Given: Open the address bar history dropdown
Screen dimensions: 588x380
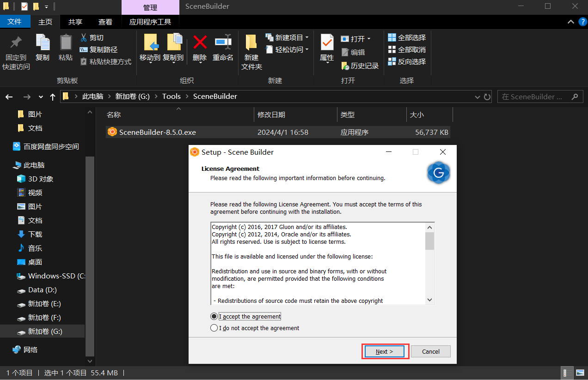Looking at the screenshot, I should click(x=477, y=97).
